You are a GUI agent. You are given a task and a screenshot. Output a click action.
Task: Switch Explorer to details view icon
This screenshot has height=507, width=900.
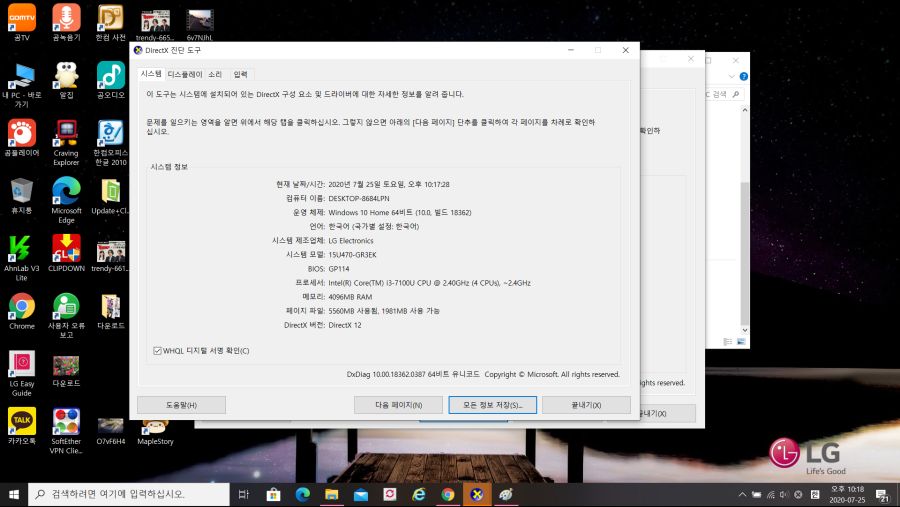coord(727,342)
